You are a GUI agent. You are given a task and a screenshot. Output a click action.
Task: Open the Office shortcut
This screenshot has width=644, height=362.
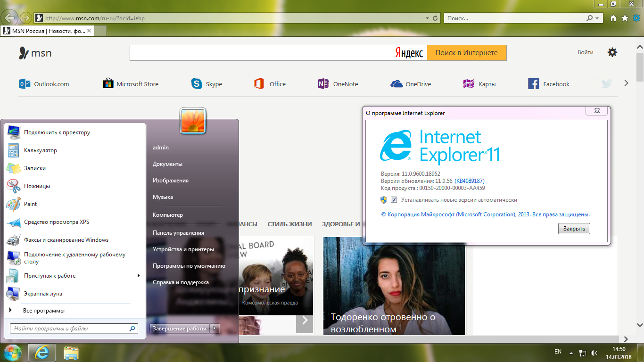click(270, 84)
